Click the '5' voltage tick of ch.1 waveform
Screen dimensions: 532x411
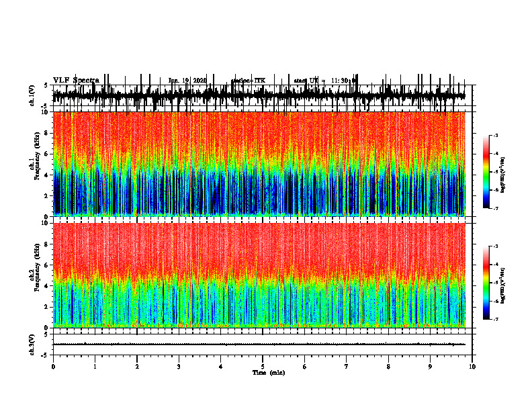pos(46,85)
